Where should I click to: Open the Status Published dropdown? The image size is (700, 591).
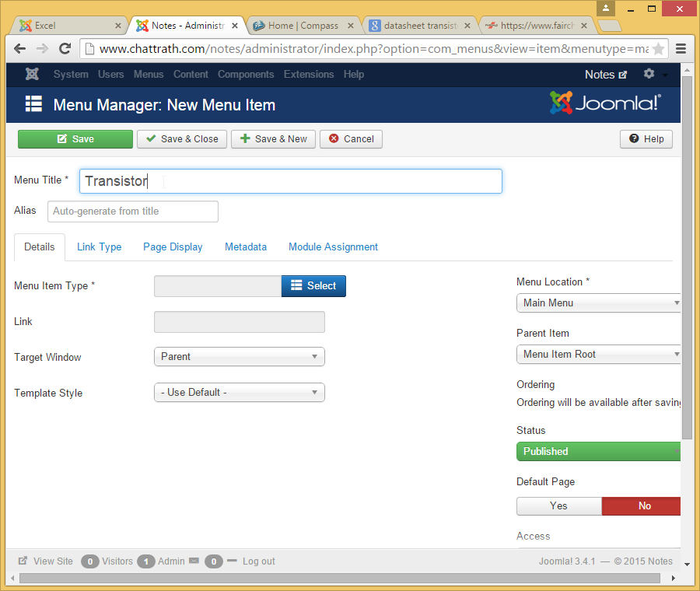coord(598,451)
